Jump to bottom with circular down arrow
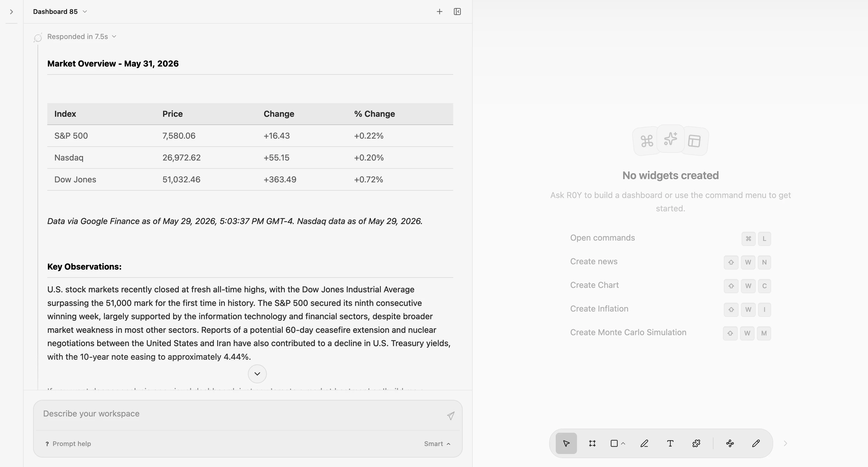 pyautogui.click(x=257, y=374)
